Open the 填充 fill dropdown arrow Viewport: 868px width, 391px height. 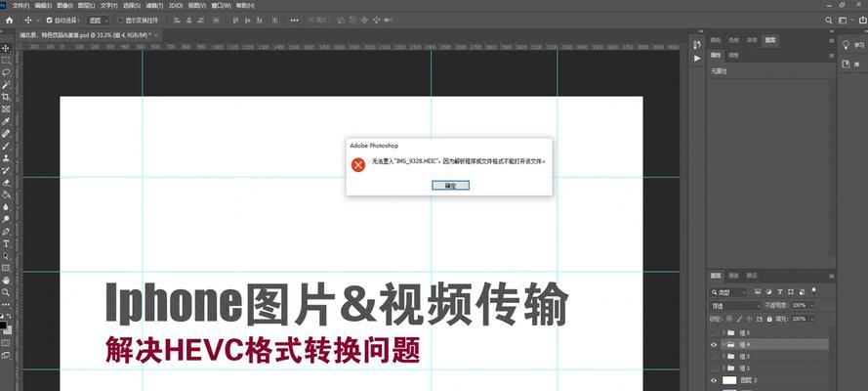811,319
